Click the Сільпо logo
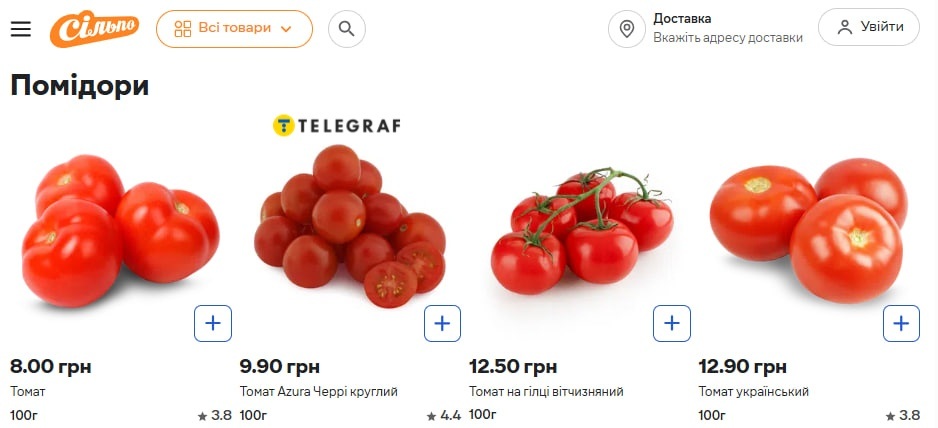This screenshot has height=428, width=938. pos(94,29)
